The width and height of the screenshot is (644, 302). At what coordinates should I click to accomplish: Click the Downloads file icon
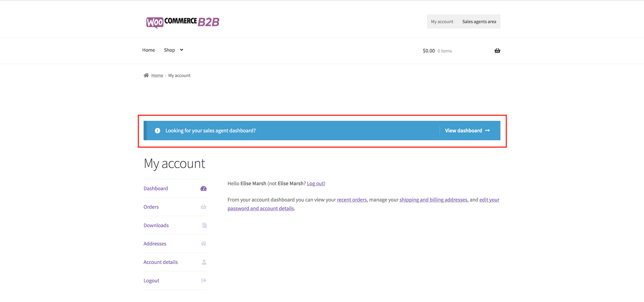[204, 225]
